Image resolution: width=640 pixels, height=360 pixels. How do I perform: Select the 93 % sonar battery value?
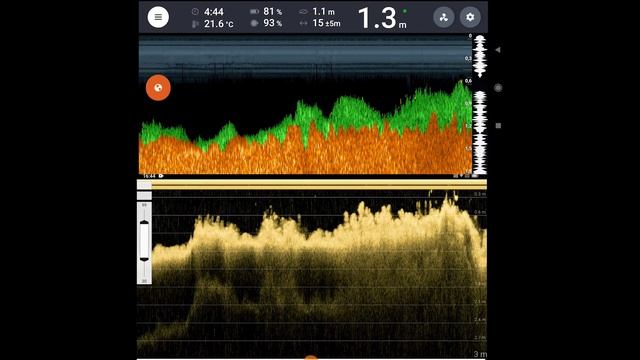273,23
